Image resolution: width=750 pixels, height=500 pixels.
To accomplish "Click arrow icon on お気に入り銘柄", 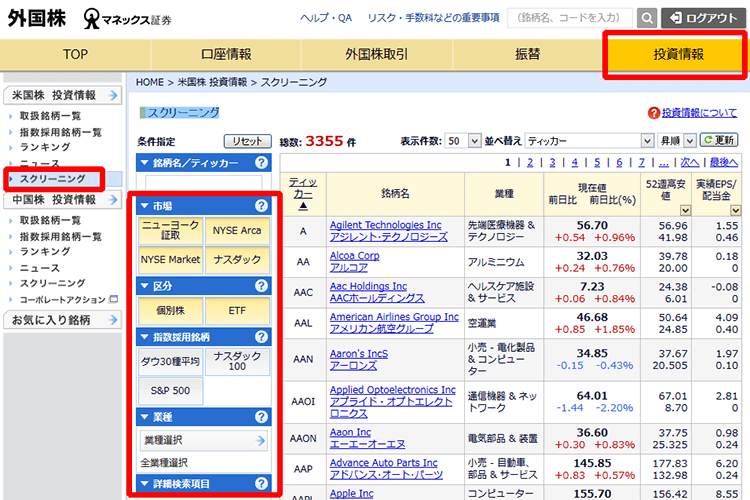I will [113, 320].
